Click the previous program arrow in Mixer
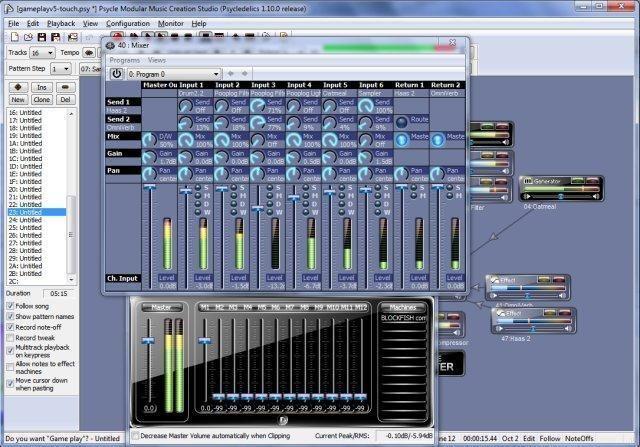The width and height of the screenshot is (640, 447). (x=231, y=73)
